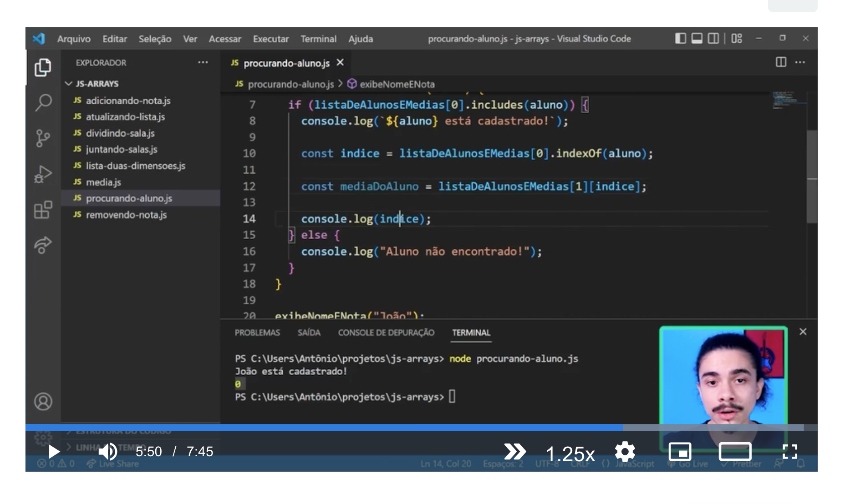This screenshot has height=504, width=845.
Task: Toggle primary sidebar layout icon
Action: coord(680,39)
